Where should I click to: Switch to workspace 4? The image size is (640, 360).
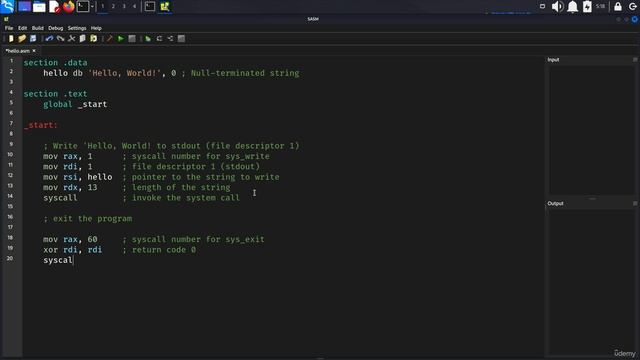coord(134,6)
